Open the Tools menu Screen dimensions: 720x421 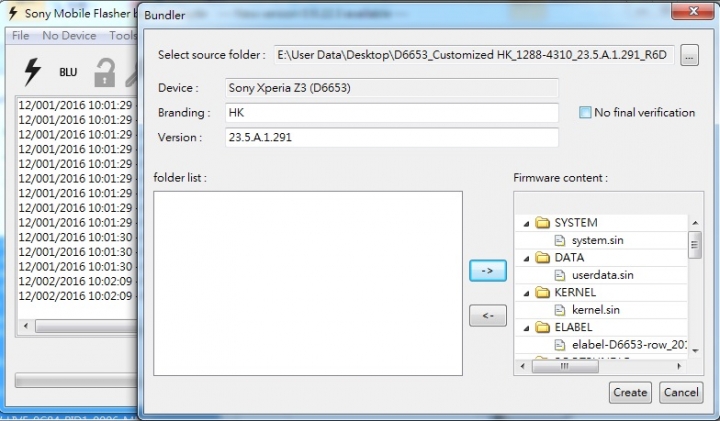[123, 36]
